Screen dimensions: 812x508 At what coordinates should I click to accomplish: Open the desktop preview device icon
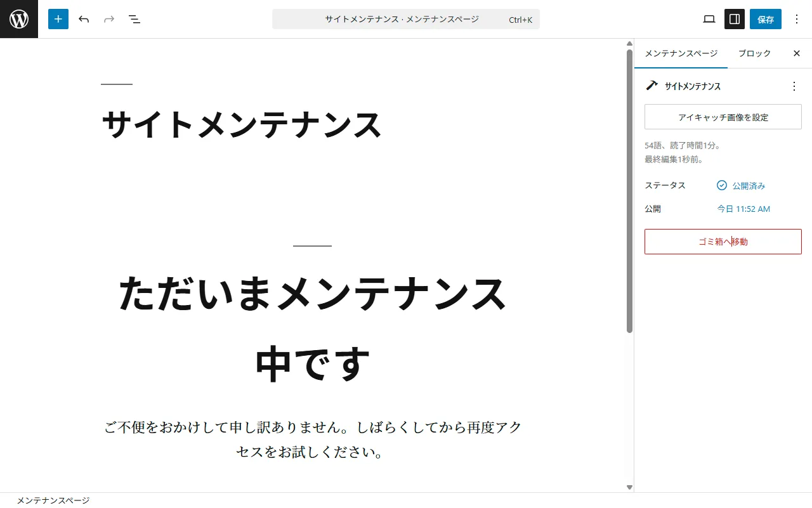pyautogui.click(x=709, y=19)
